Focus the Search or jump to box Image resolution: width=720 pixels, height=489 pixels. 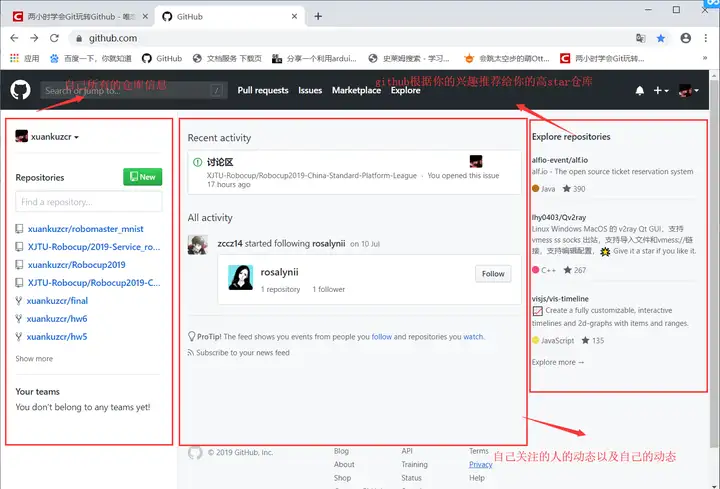point(134,90)
